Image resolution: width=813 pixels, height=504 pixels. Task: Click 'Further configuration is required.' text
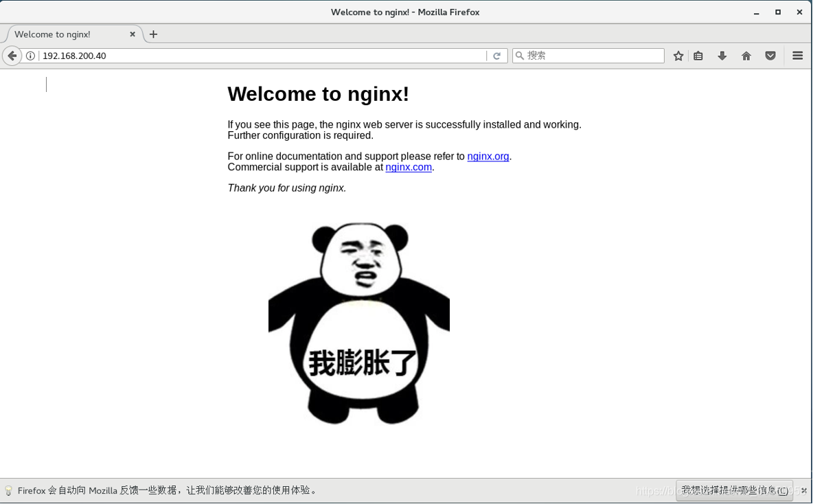click(x=300, y=135)
